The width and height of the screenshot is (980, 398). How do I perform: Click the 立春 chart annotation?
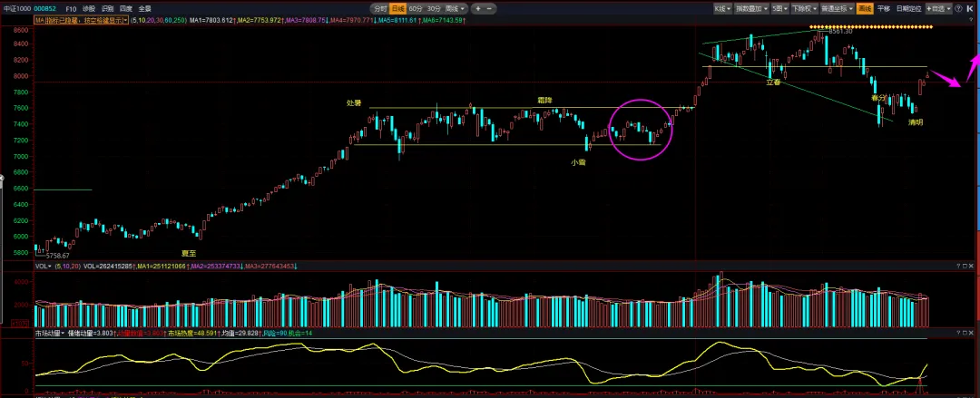pos(774,83)
